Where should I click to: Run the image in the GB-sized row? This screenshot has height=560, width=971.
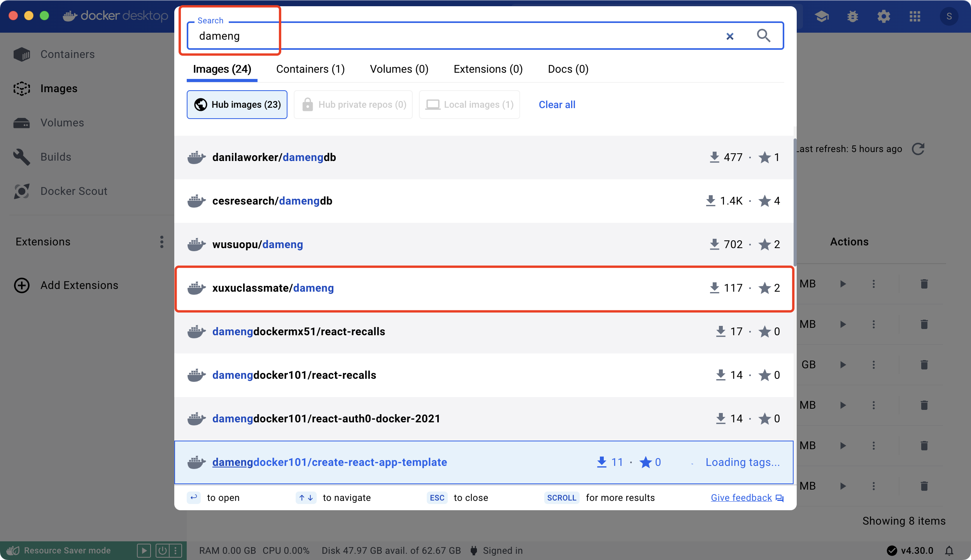(x=843, y=365)
